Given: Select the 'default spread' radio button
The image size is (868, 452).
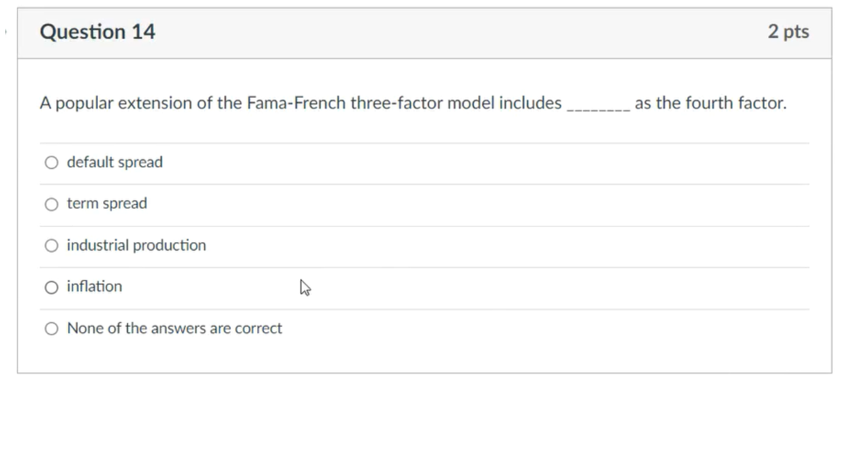Looking at the screenshot, I should [x=52, y=162].
